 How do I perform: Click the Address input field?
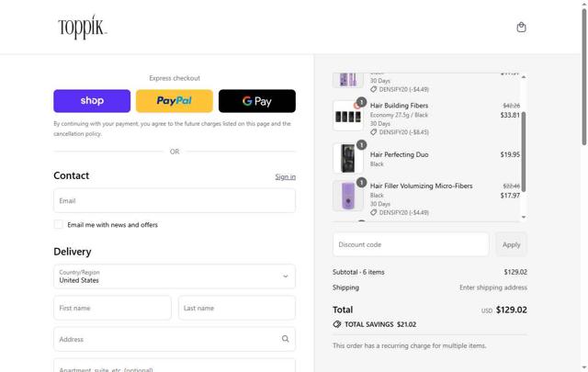[x=175, y=339]
